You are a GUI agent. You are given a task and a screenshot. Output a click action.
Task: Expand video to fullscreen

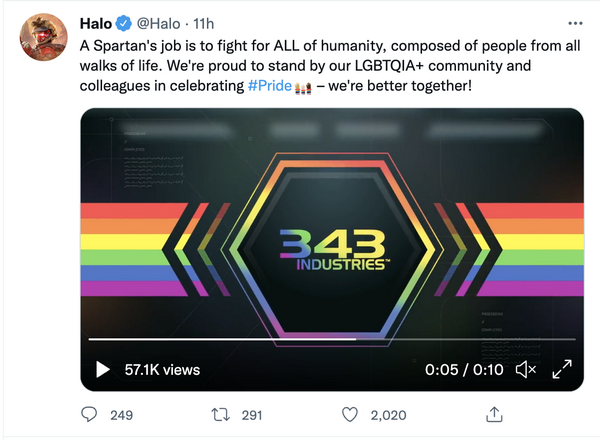tap(562, 369)
